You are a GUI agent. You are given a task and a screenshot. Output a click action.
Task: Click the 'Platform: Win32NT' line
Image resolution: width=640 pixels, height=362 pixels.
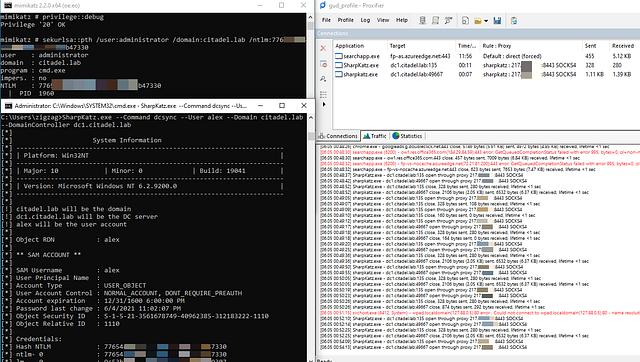56,155
